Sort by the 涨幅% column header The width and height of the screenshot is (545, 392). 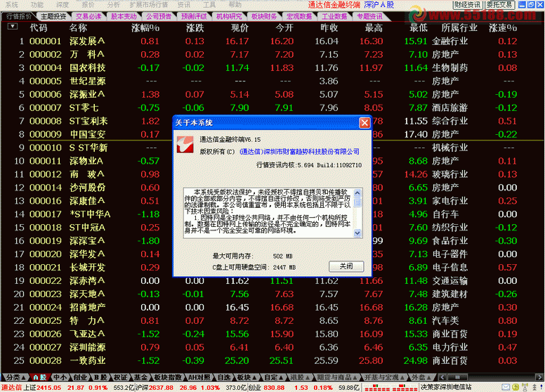[145, 28]
